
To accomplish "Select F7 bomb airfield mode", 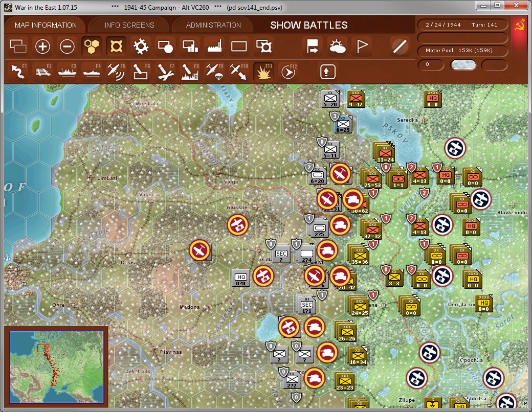I will tap(165, 72).
